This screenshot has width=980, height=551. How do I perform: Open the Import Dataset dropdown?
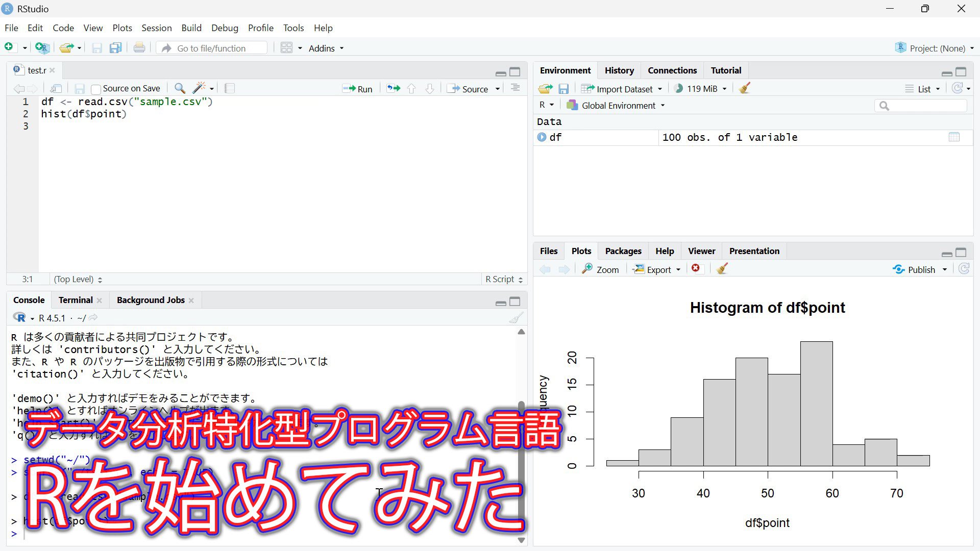coord(622,89)
